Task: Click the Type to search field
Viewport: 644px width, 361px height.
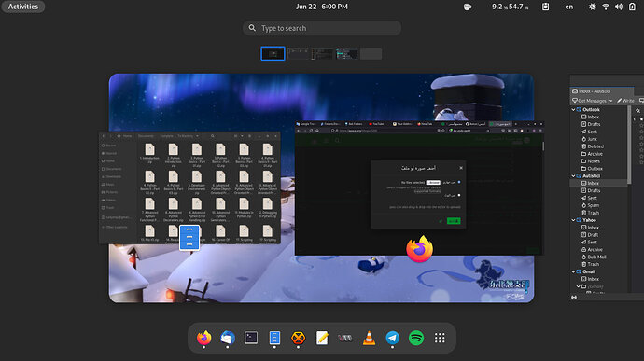Action: tap(322, 28)
